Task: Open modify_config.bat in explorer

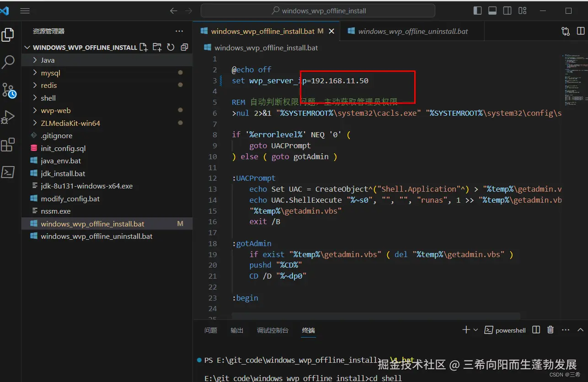Action: tap(107, 199)
